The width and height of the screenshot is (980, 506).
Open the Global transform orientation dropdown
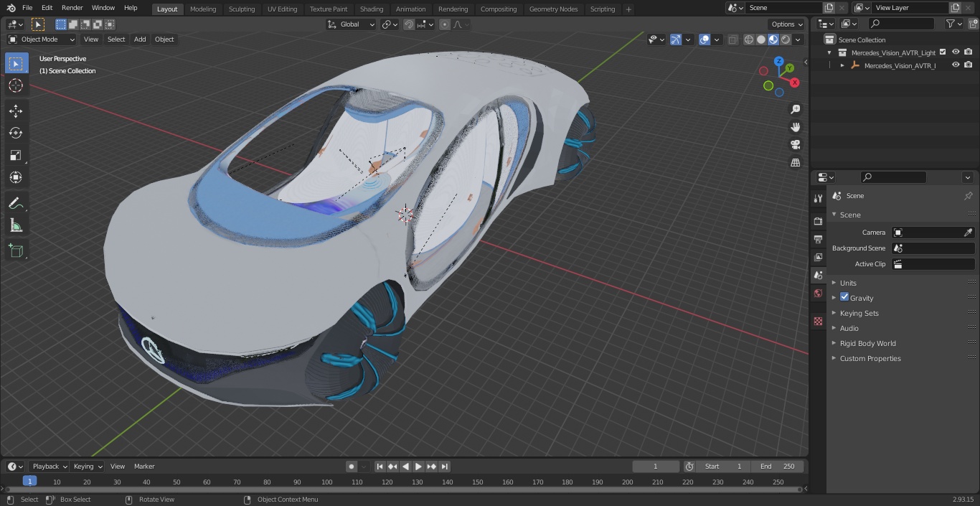351,24
